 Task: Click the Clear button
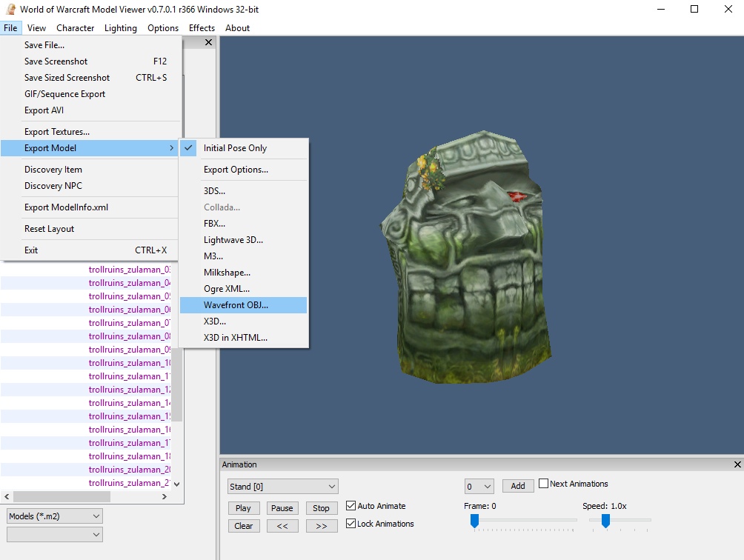[243, 526]
